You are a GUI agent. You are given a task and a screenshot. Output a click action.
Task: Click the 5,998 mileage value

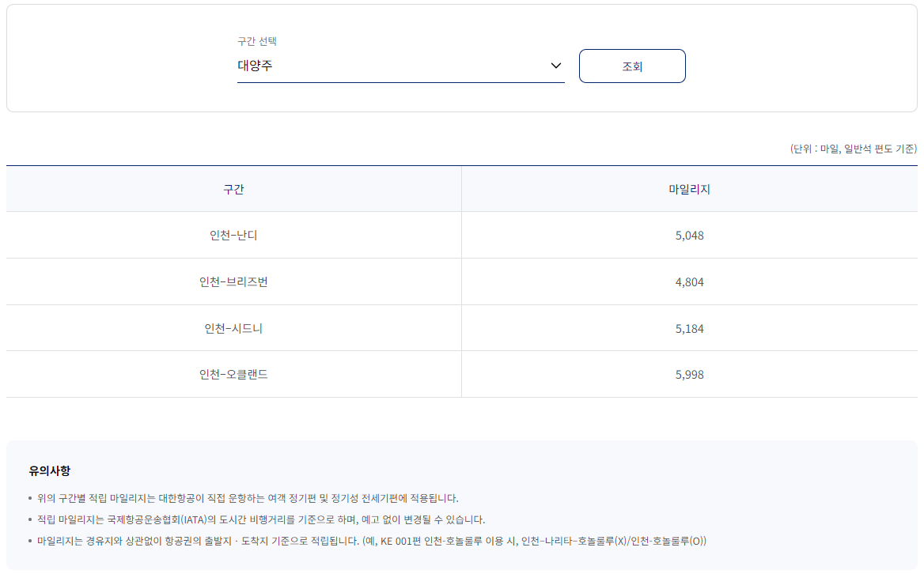[690, 374]
